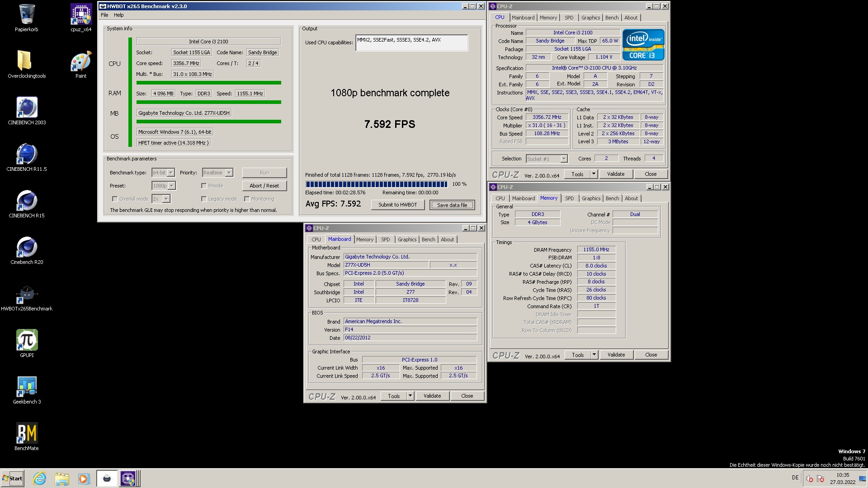Image resolution: width=868 pixels, height=488 pixels.
Task: Open the Benchmark type 64-bit dropdown
Action: pyautogui.click(x=170, y=173)
